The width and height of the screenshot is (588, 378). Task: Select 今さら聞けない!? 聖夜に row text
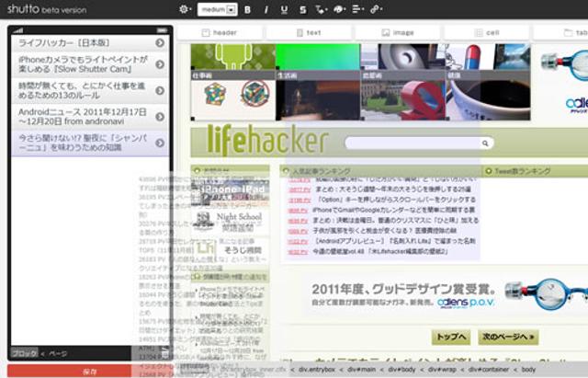pyautogui.click(x=83, y=143)
